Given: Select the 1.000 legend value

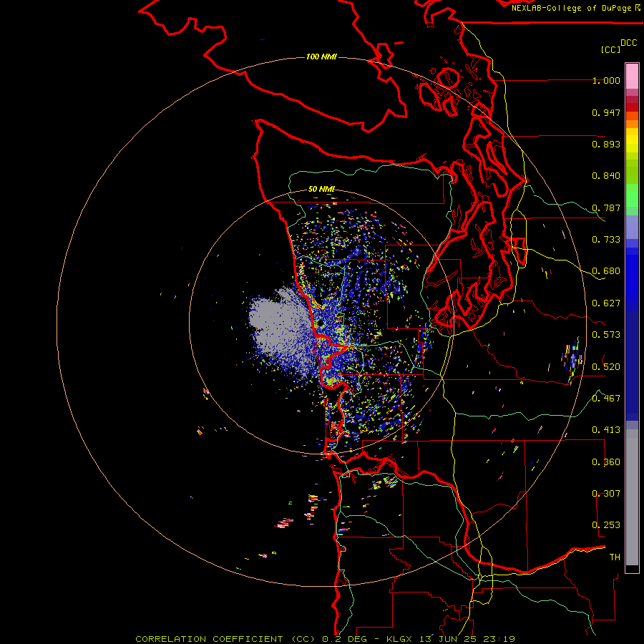Looking at the screenshot, I should click(606, 80).
